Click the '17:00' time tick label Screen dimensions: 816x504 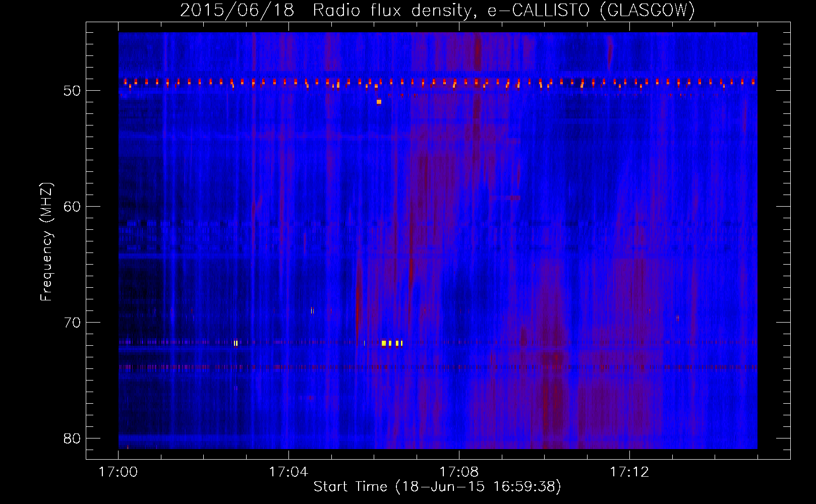click(x=118, y=472)
